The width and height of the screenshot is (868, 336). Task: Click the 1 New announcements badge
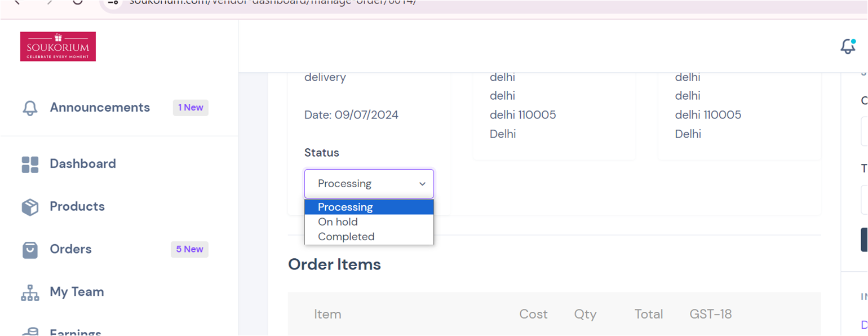(191, 108)
